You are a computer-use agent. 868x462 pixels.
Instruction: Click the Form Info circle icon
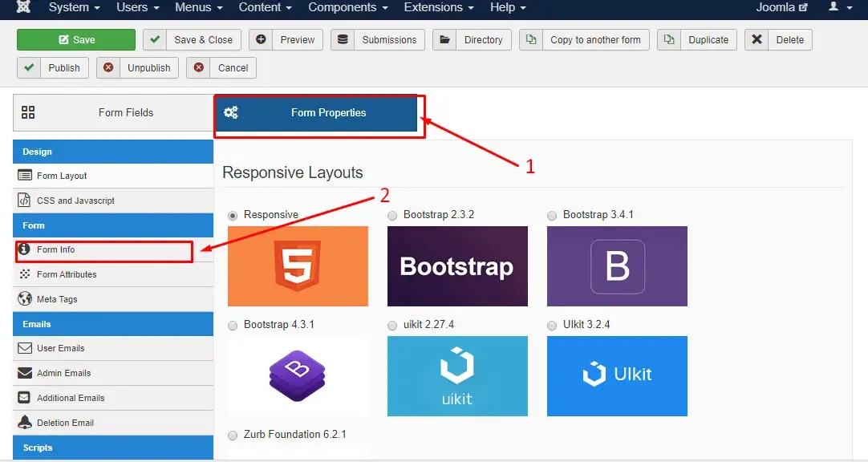pyautogui.click(x=24, y=249)
